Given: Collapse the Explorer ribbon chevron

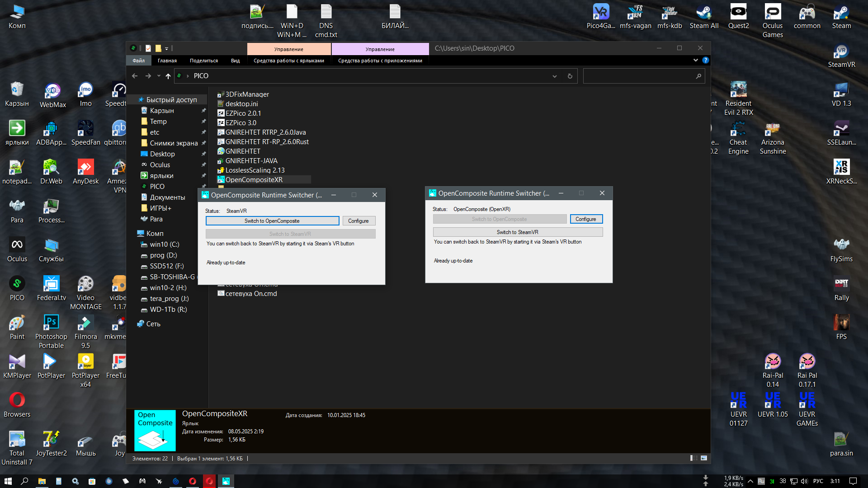Looking at the screenshot, I should pyautogui.click(x=695, y=60).
